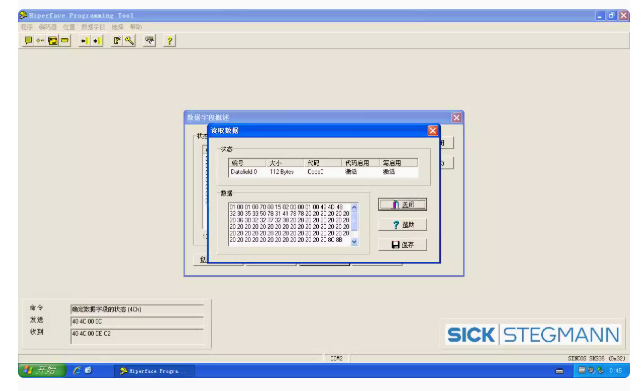Click the 命令 command text field
The width and height of the screenshot is (642, 391).
click(137, 309)
